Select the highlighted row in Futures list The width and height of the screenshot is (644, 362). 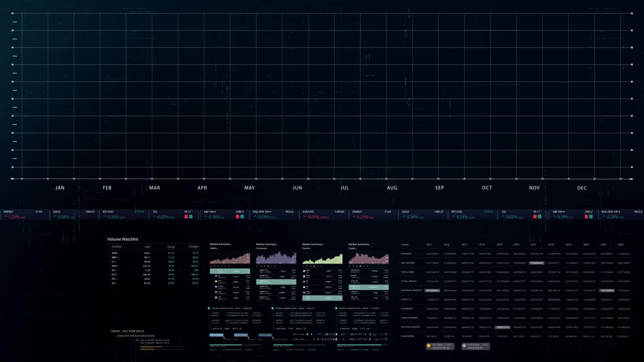(x=323, y=298)
